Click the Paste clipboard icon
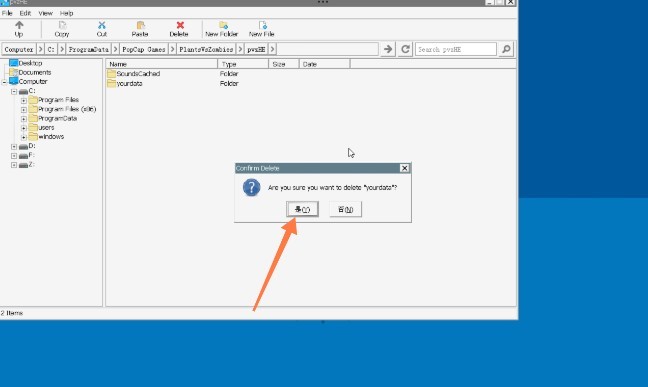The height and width of the screenshot is (387, 648). click(140, 26)
